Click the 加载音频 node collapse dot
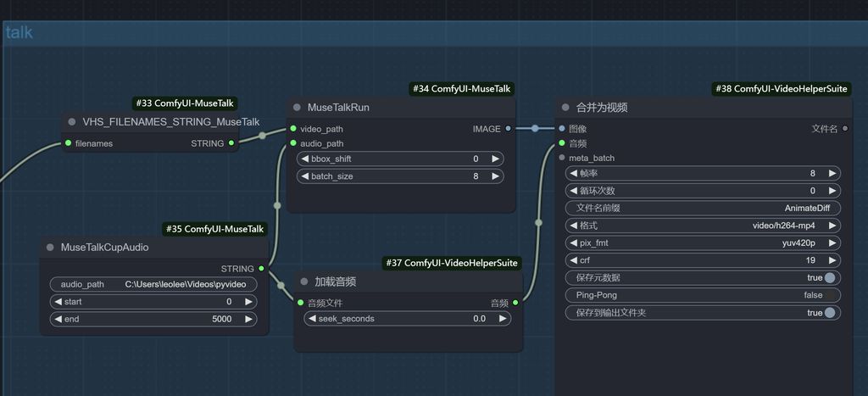This screenshot has width=868, height=396. (x=304, y=282)
